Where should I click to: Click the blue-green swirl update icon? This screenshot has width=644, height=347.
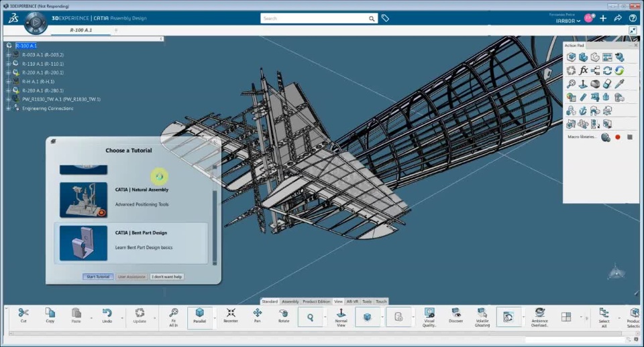pyautogui.click(x=619, y=70)
